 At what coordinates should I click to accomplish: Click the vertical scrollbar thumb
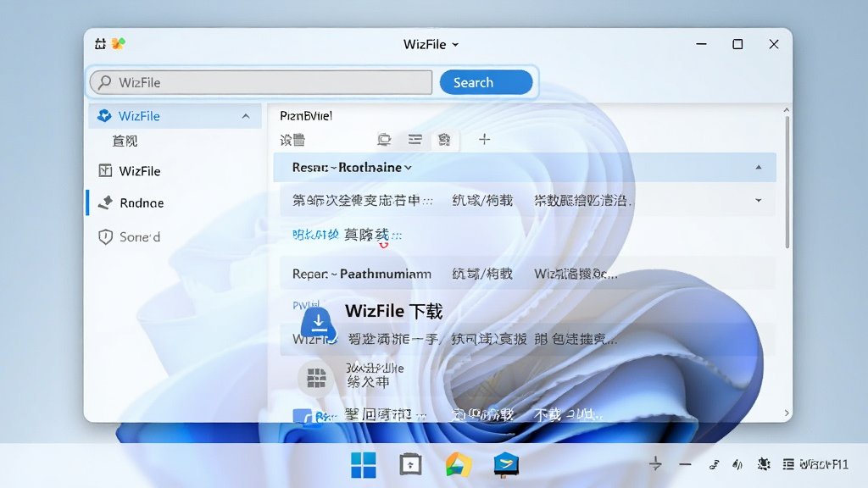coord(787,183)
